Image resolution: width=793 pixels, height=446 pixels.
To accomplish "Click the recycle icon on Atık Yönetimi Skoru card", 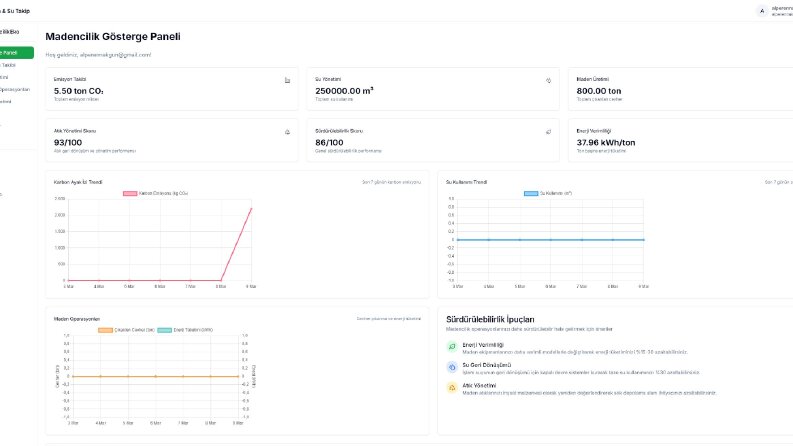I will (287, 132).
